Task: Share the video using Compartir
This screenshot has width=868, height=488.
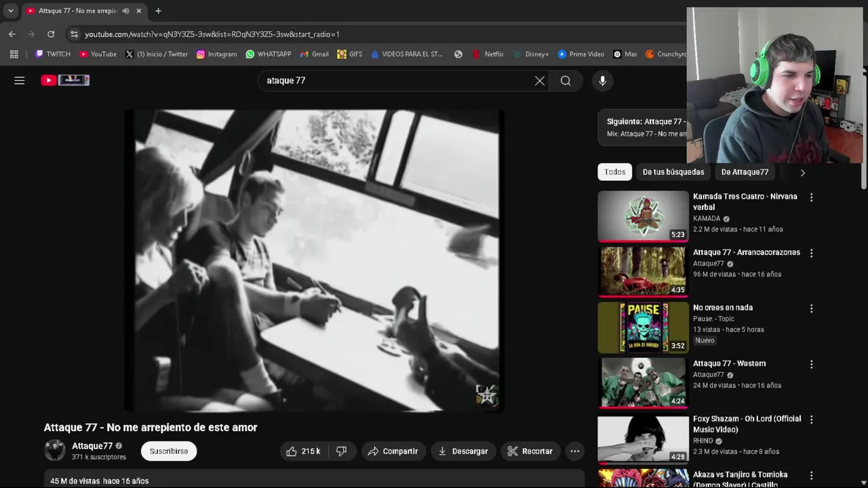Action: click(393, 451)
